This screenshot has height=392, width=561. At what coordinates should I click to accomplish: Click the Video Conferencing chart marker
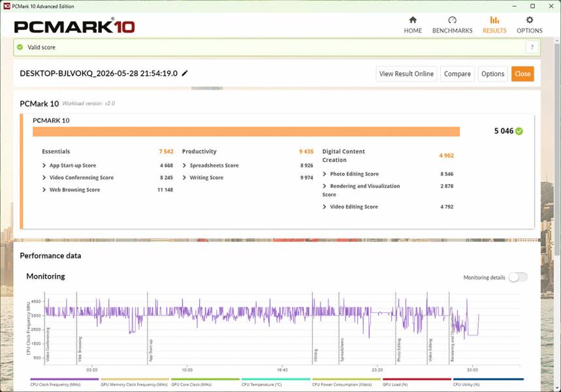pos(48,344)
